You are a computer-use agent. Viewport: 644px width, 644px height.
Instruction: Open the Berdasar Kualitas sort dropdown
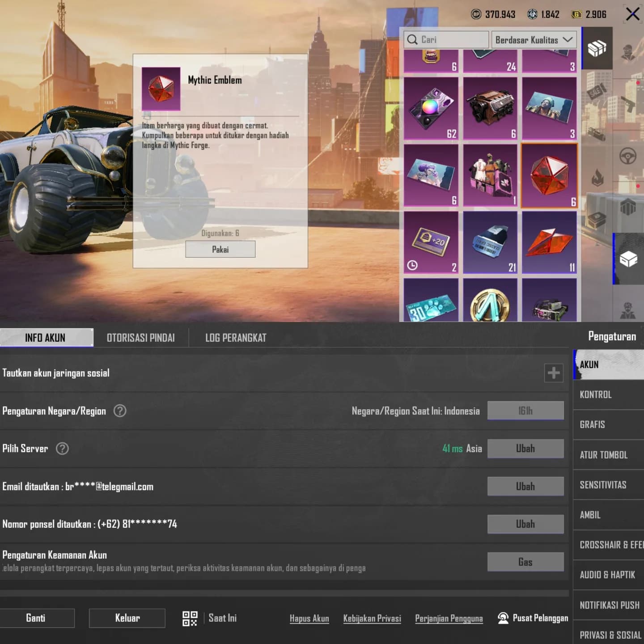click(534, 40)
